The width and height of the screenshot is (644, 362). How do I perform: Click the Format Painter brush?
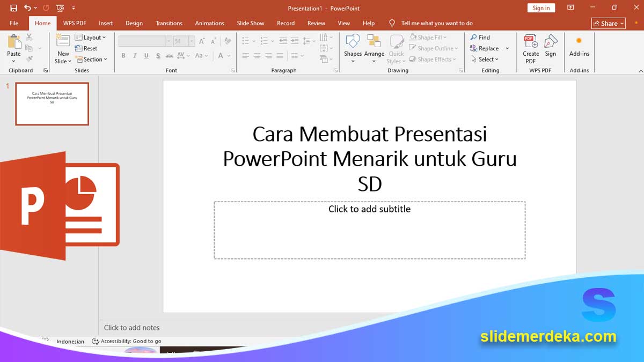click(29, 59)
